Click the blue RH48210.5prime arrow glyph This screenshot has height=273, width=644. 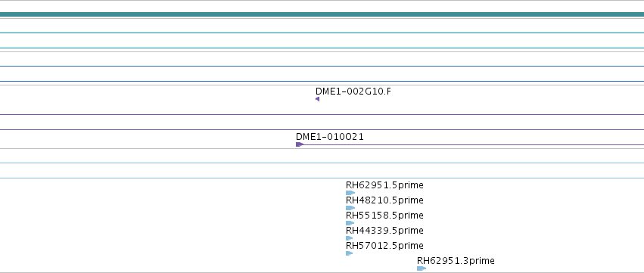pos(350,208)
